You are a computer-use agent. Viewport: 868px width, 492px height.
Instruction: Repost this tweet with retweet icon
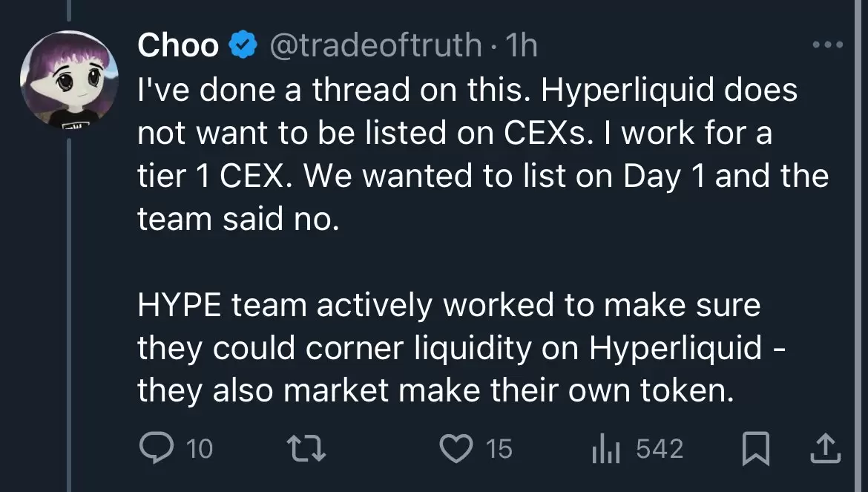click(x=306, y=448)
